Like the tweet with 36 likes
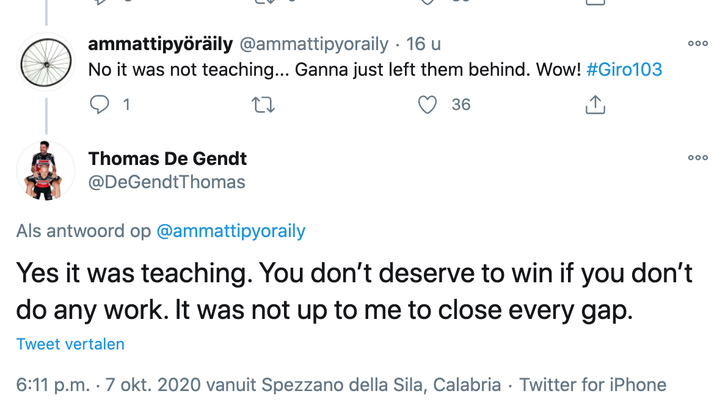This screenshot has height=410, width=728. 428,104
